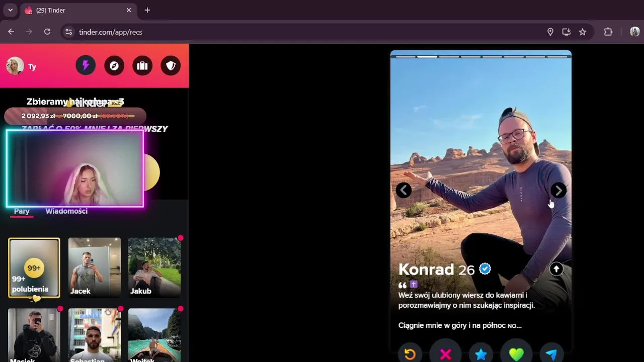Switch to the Pary tab

click(22, 211)
